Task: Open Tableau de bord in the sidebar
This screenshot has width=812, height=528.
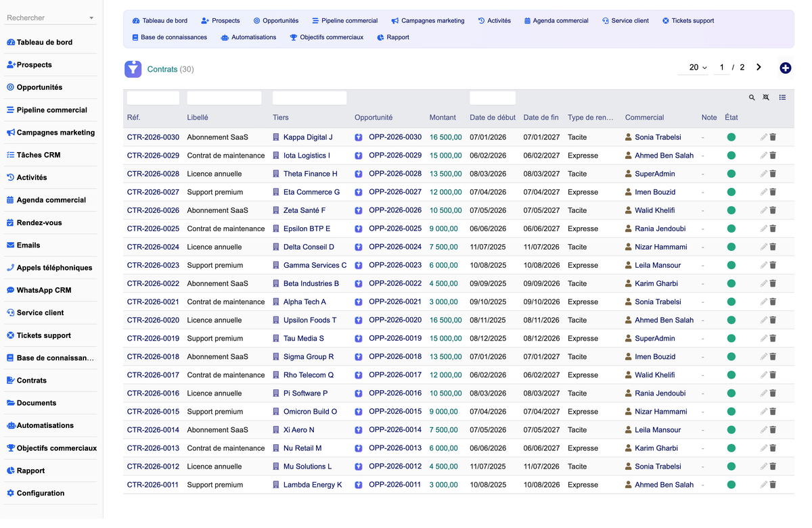Action: (x=45, y=42)
